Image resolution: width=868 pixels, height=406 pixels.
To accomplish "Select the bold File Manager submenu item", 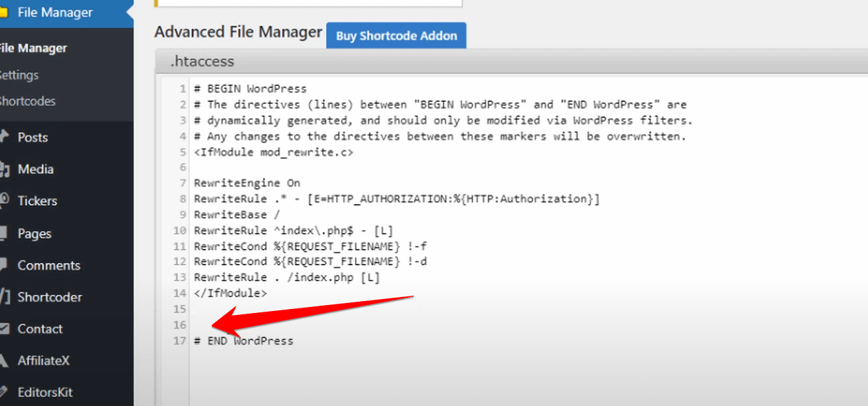I will coord(33,48).
